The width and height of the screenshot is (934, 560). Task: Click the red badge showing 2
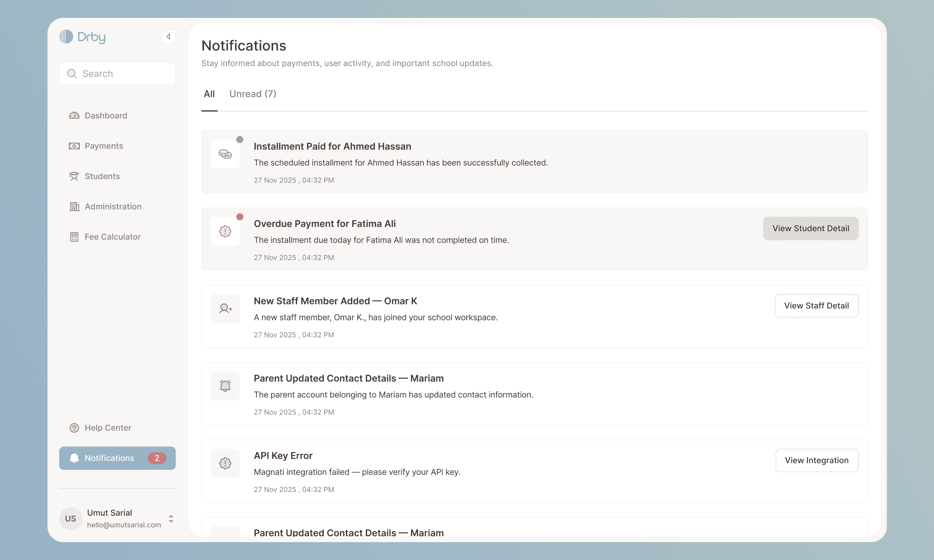[x=157, y=458]
